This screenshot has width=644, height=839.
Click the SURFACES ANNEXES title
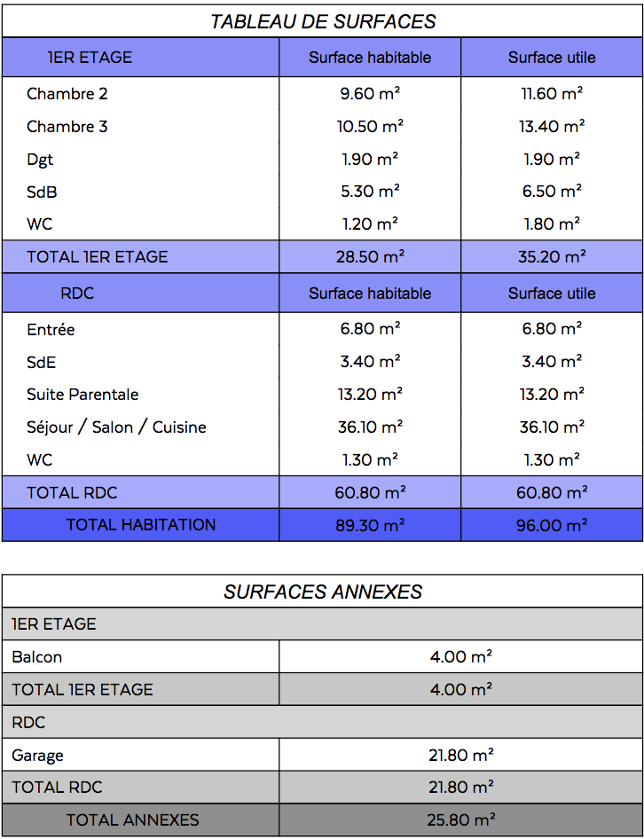(322, 592)
